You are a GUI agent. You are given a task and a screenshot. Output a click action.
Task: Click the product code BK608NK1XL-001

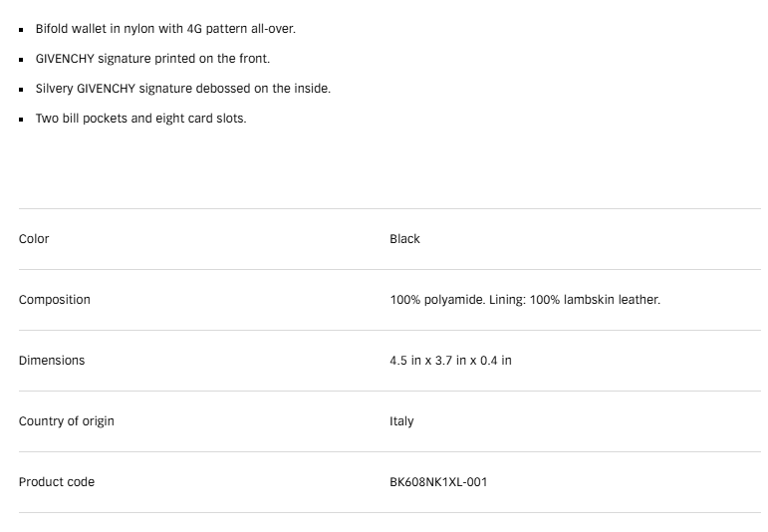[438, 482]
